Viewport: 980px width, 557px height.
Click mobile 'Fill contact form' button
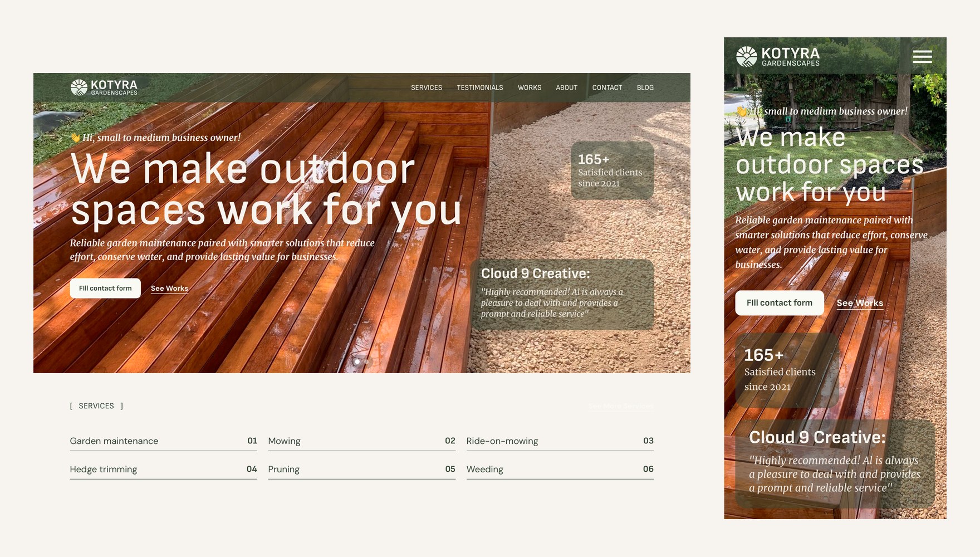tap(780, 302)
